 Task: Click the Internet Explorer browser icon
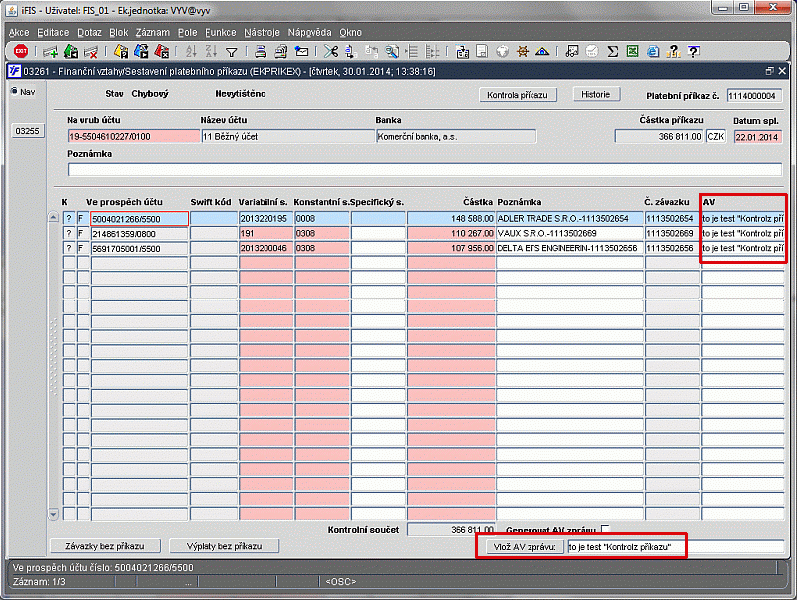(x=653, y=51)
